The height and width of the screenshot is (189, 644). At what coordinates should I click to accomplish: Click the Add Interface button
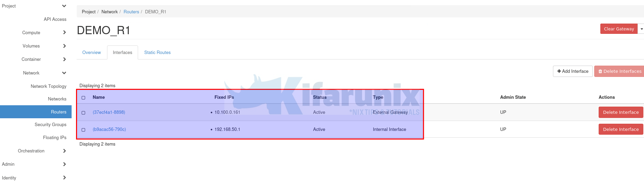coord(573,71)
